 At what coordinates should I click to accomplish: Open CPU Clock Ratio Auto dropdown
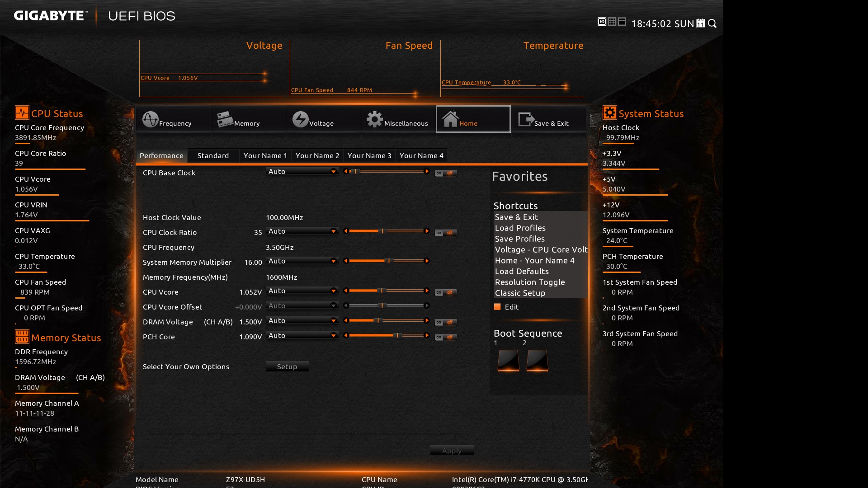[302, 231]
